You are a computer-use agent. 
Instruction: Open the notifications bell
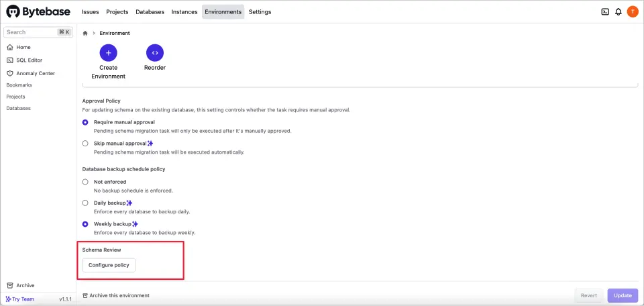point(619,11)
